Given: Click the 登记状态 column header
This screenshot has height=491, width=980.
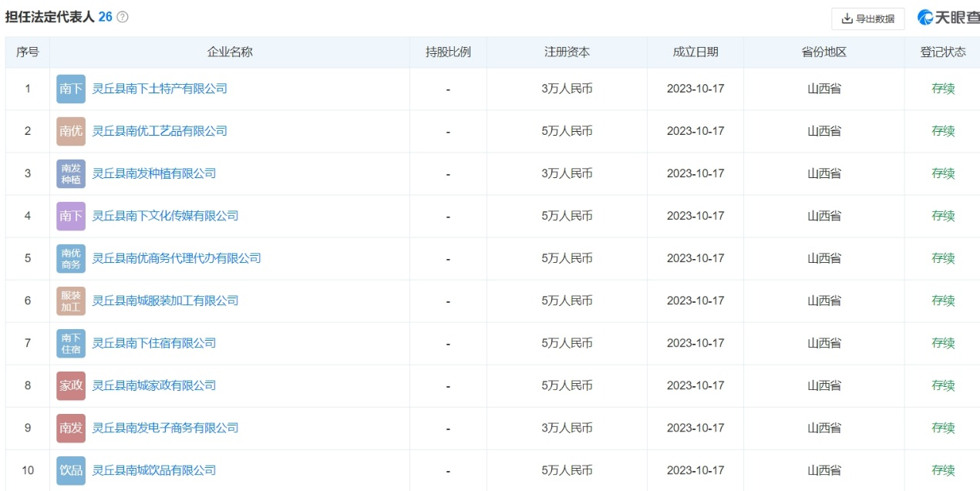Looking at the screenshot, I should tap(942, 52).
